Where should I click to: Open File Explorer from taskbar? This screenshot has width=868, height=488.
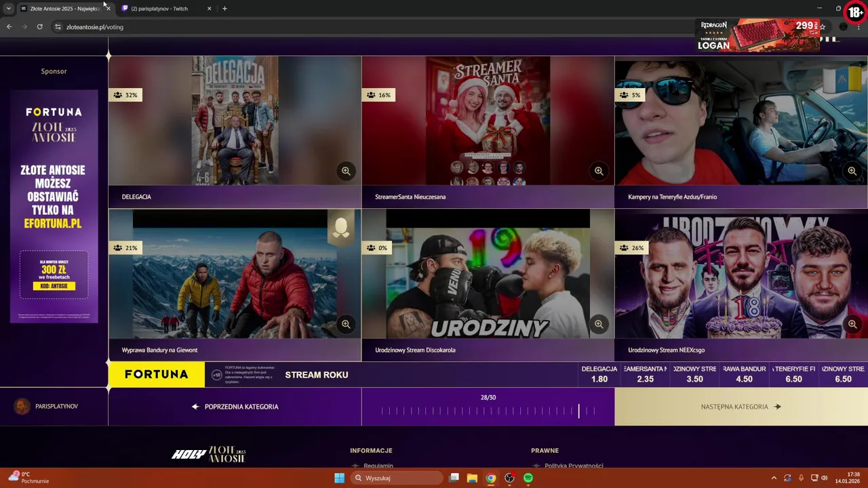tap(473, 478)
